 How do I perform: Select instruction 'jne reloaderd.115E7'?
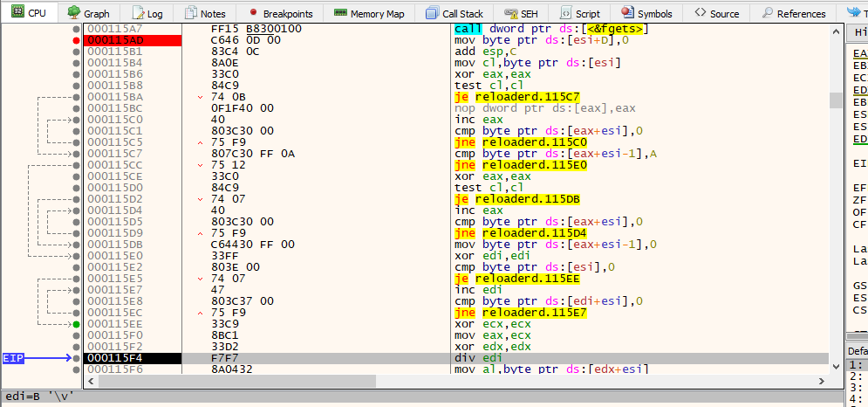point(521,313)
